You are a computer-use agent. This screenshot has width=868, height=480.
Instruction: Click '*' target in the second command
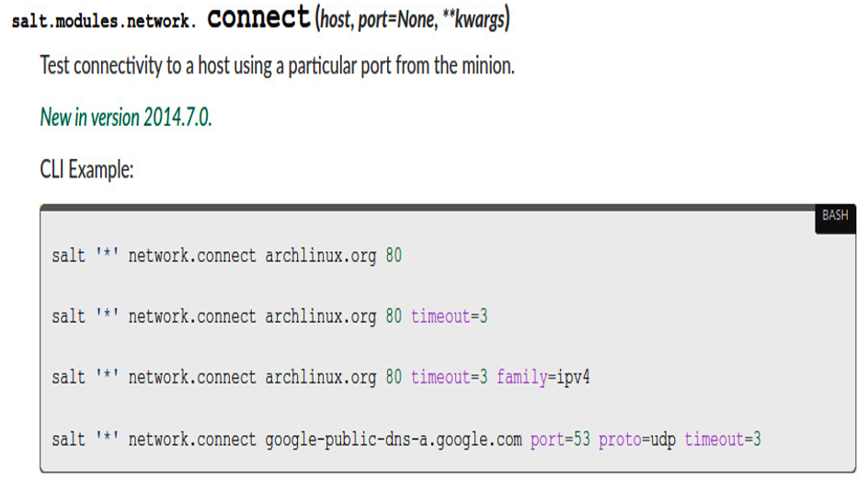point(107,315)
